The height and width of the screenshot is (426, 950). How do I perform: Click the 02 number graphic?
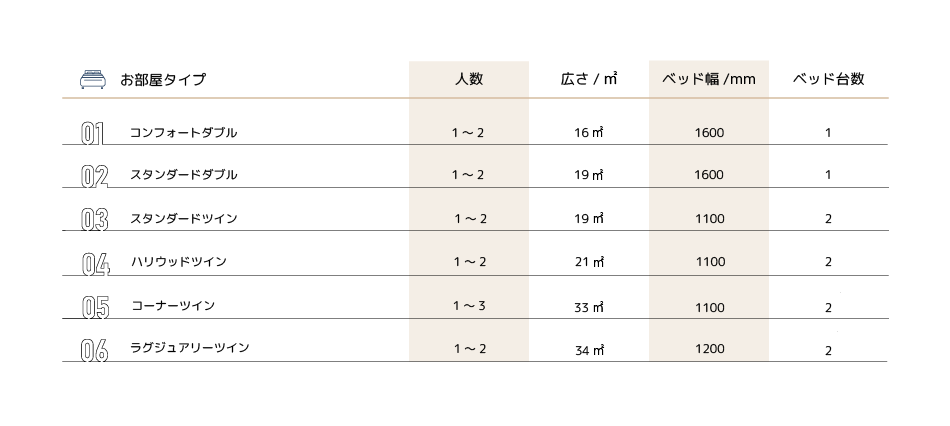click(95, 176)
